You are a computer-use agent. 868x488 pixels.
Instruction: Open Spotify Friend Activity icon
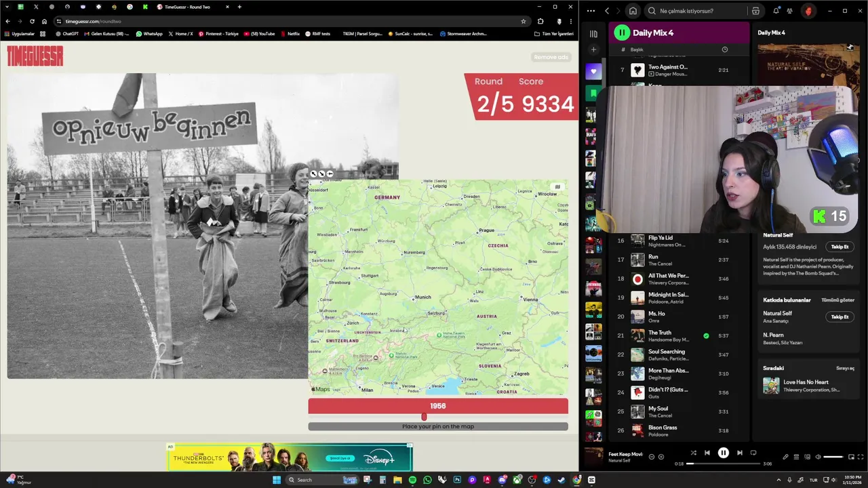coord(789,11)
